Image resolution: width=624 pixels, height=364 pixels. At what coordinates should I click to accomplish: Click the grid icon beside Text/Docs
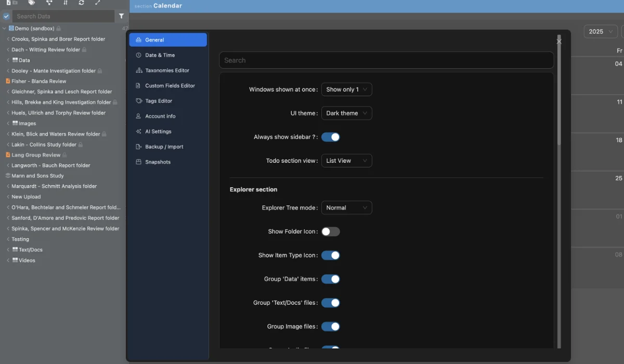[x=15, y=250]
